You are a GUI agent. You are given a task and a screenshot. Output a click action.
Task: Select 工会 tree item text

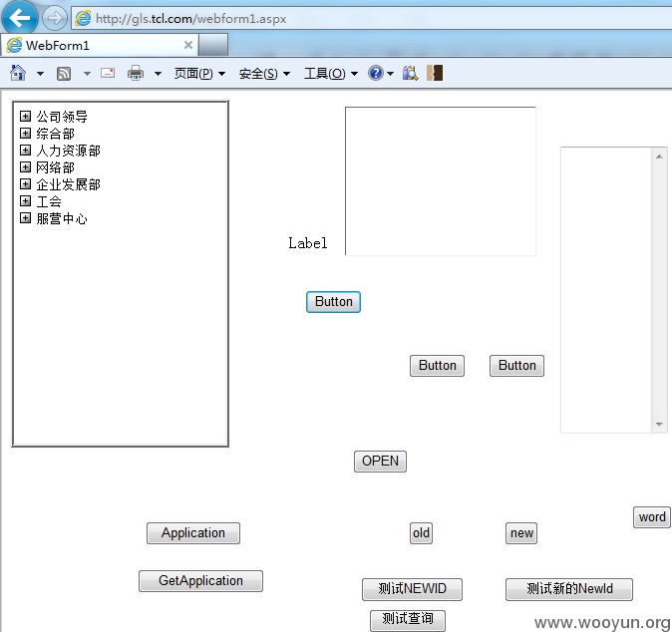point(49,201)
